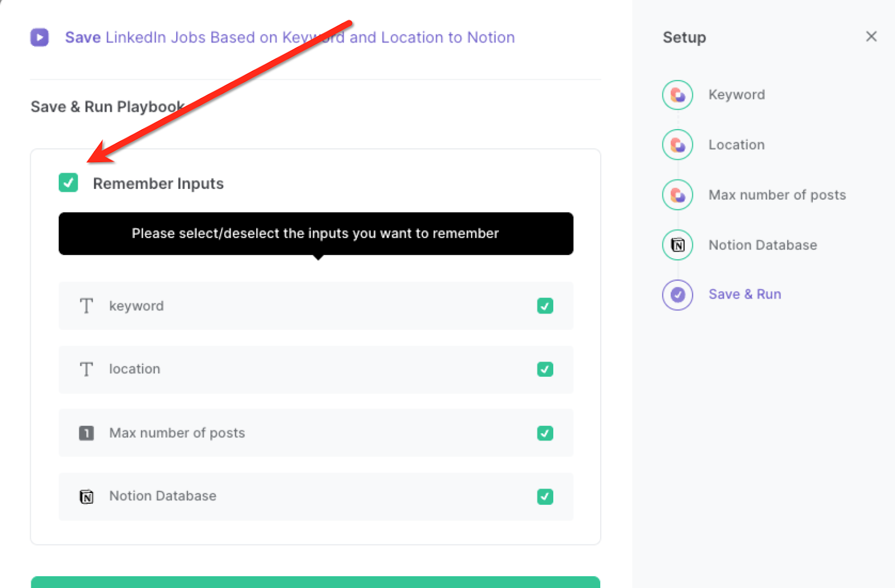This screenshot has width=895, height=588.
Task: Select the Save & Run step in the sidebar
Action: click(745, 294)
